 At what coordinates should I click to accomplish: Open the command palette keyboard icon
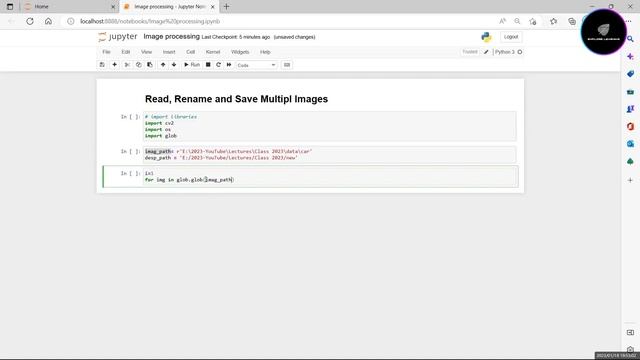tap(287, 65)
